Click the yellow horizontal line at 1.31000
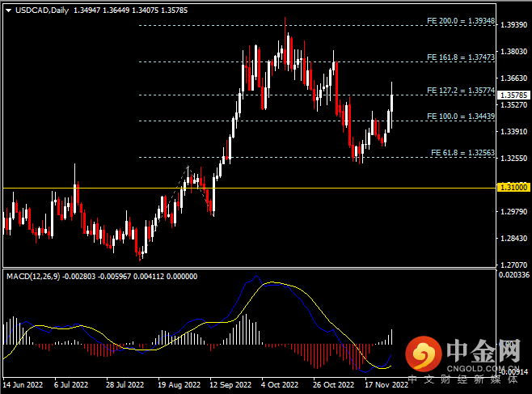 pyautogui.click(x=243, y=188)
